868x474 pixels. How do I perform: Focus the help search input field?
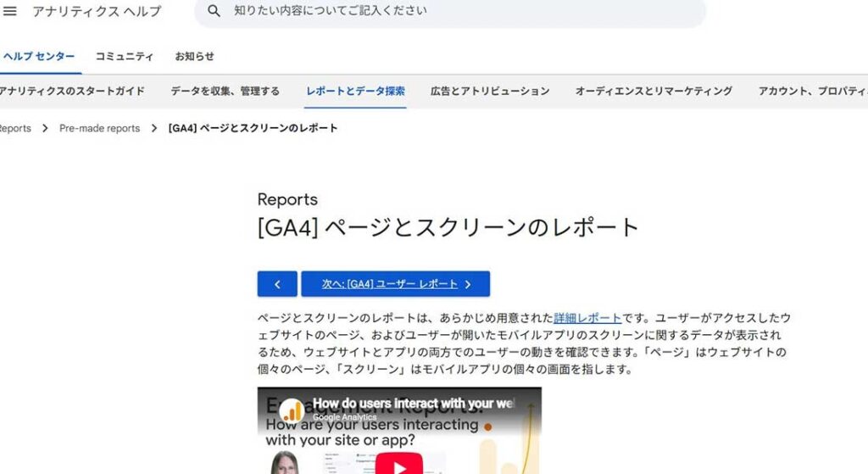pyautogui.click(x=449, y=11)
